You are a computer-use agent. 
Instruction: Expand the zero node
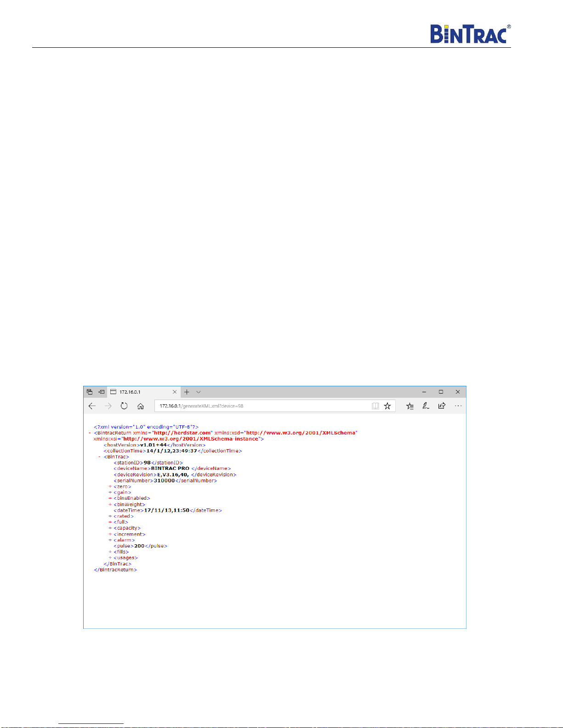coord(110,486)
